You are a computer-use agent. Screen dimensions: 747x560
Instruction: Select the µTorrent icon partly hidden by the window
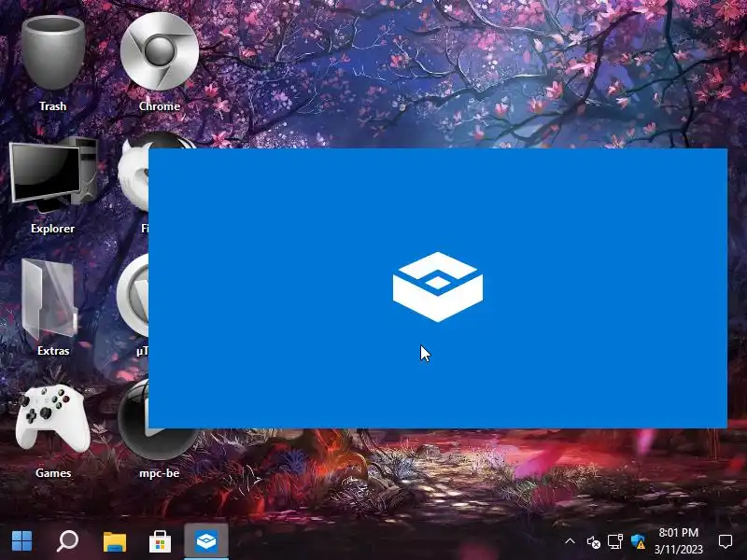133,296
